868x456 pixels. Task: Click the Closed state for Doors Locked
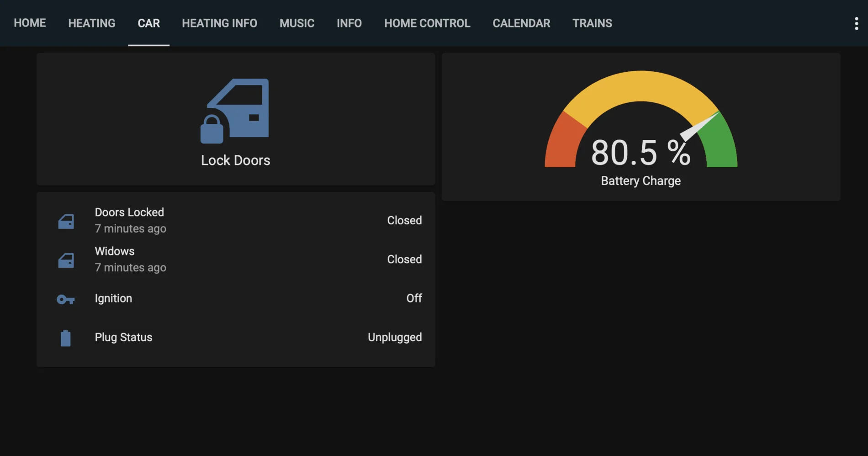pos(404,220)
